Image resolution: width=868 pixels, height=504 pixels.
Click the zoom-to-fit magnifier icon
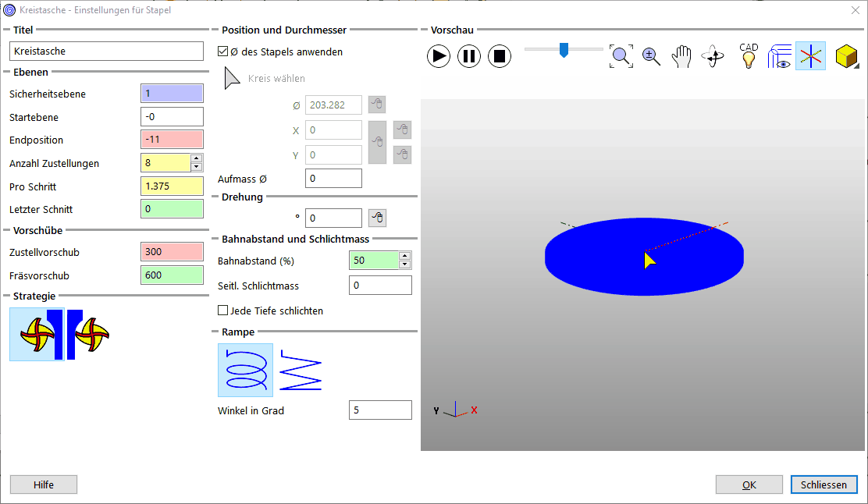621,56
